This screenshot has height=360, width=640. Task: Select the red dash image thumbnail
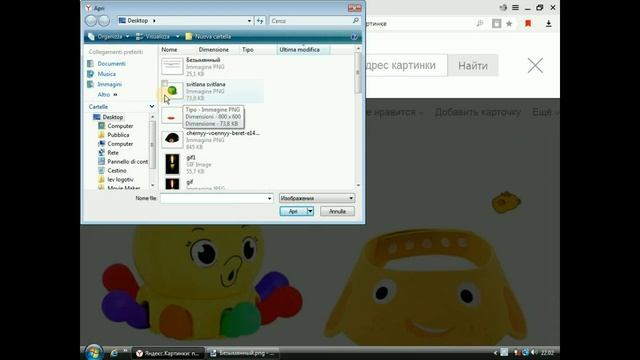[x=171, y=117]
